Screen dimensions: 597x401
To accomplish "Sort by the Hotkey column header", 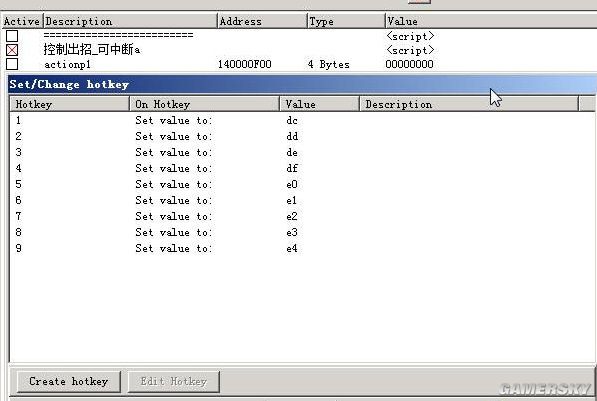I will click(70, 104).
